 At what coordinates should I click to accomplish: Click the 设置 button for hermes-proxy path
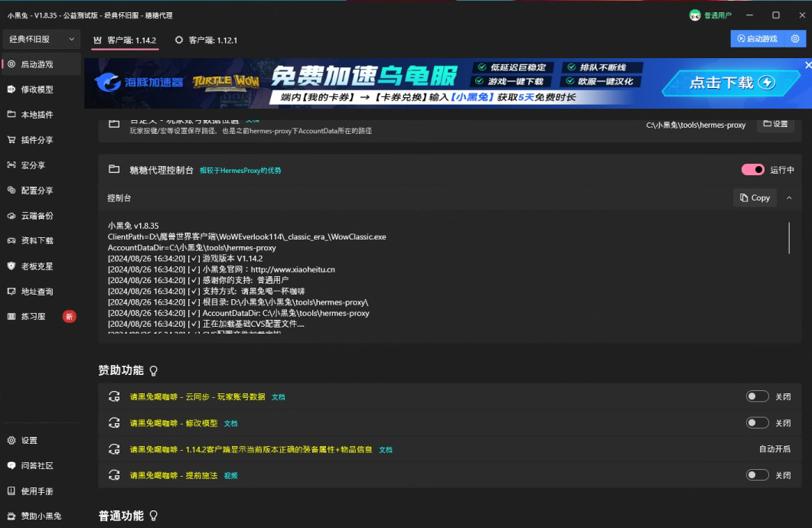[x=776, y=124]
